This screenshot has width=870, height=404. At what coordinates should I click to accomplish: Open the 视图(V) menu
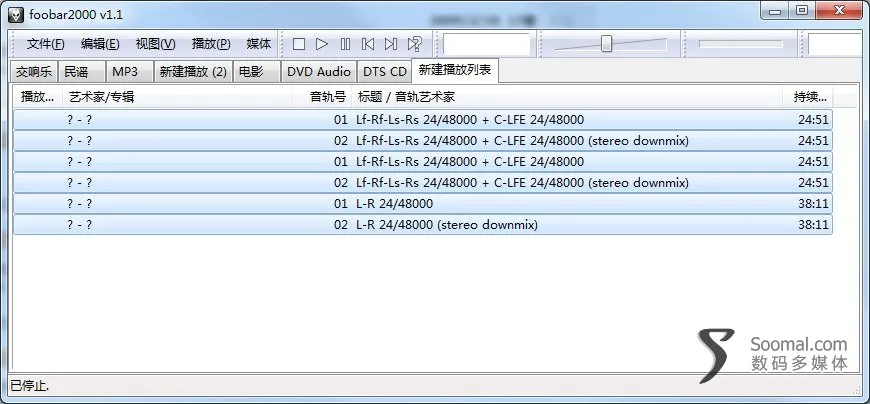click(155, 44)
